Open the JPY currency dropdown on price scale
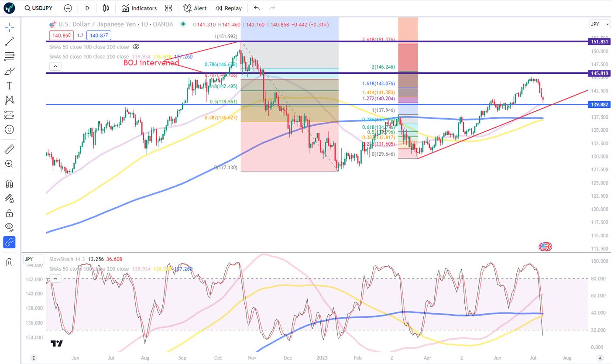Image resolution: width=611 pixels, height=364 pixels. click(x=599, y=24)
